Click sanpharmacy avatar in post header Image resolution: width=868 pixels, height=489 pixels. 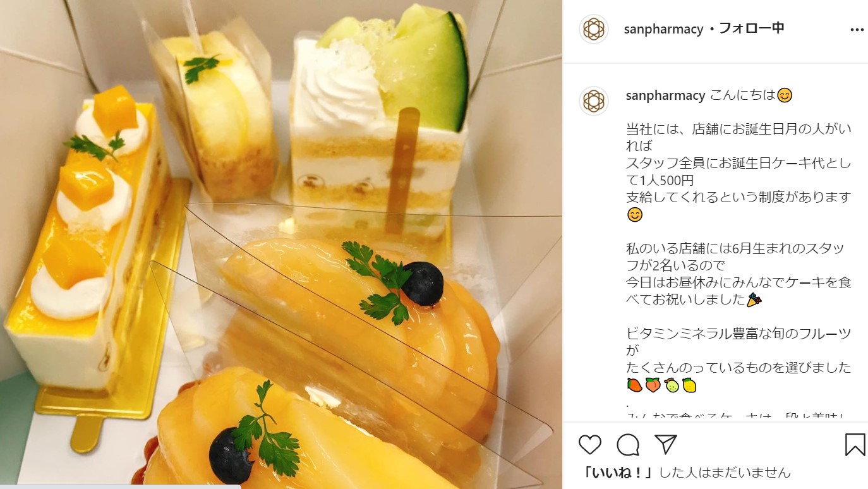(x=594, y=29)
